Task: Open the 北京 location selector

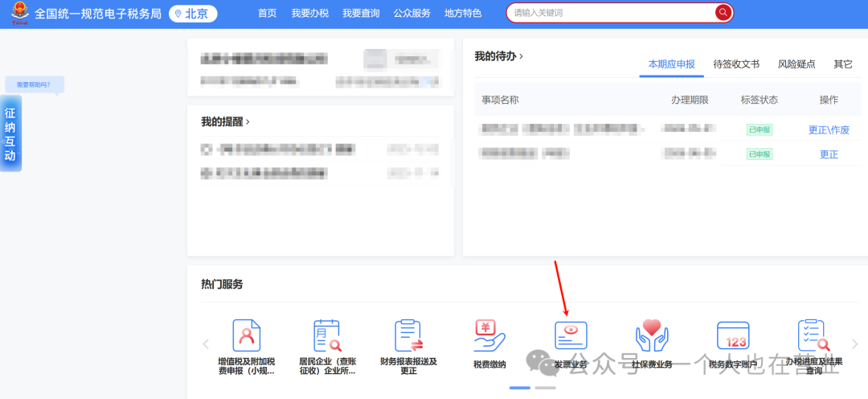Action: pos(193,14)
